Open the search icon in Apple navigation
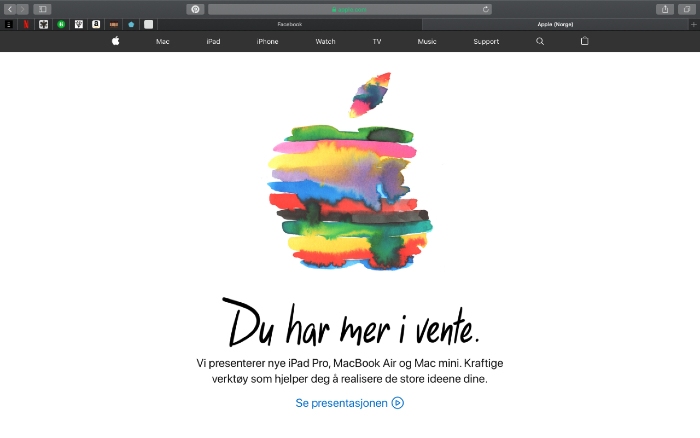The height and width of the screenshot is (438, 700). [540, 41]
